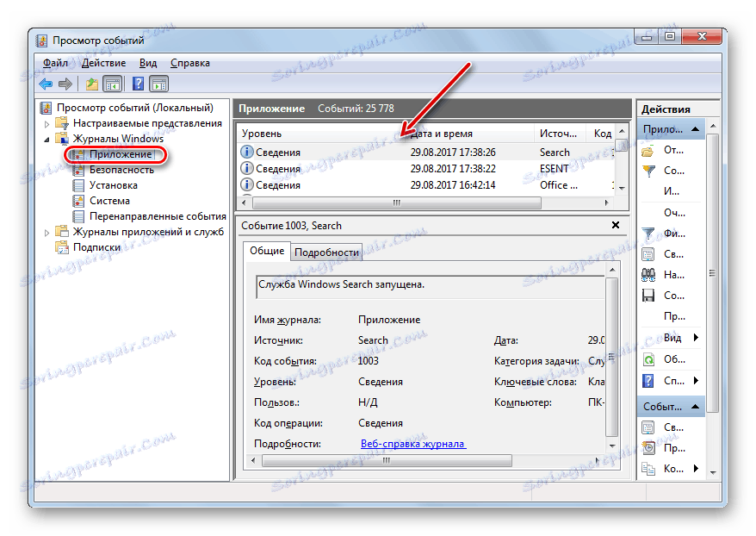Open the Справка menu

tap(190, 63)
